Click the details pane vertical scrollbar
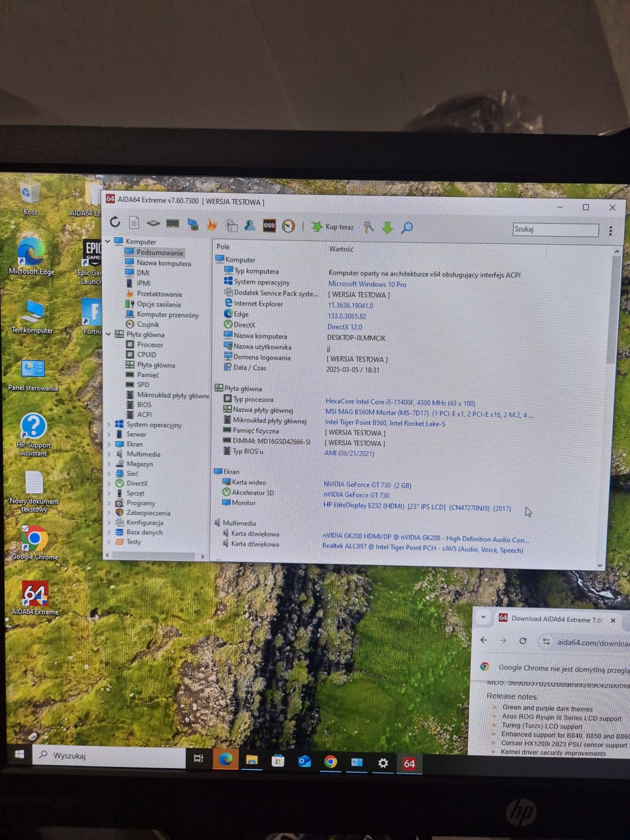The width and height of the screenshot is (630, 840). [614, 309]
